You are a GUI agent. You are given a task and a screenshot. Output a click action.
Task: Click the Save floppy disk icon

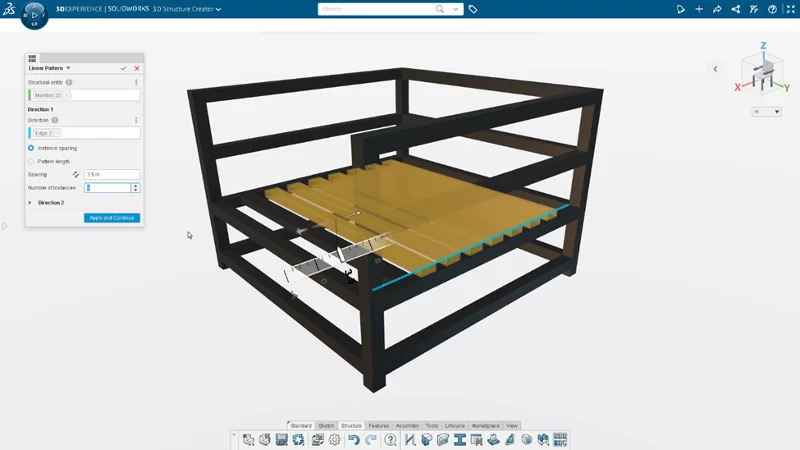point(282,439)
